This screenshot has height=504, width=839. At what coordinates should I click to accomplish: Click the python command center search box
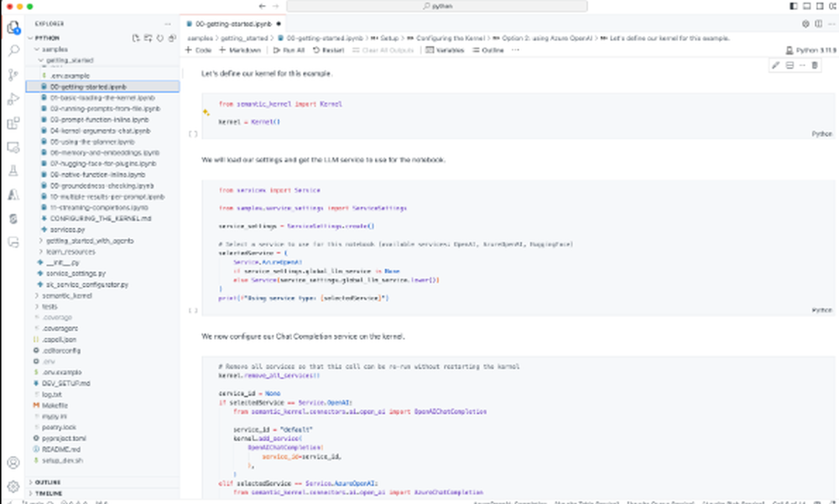(x=437, y=6)
